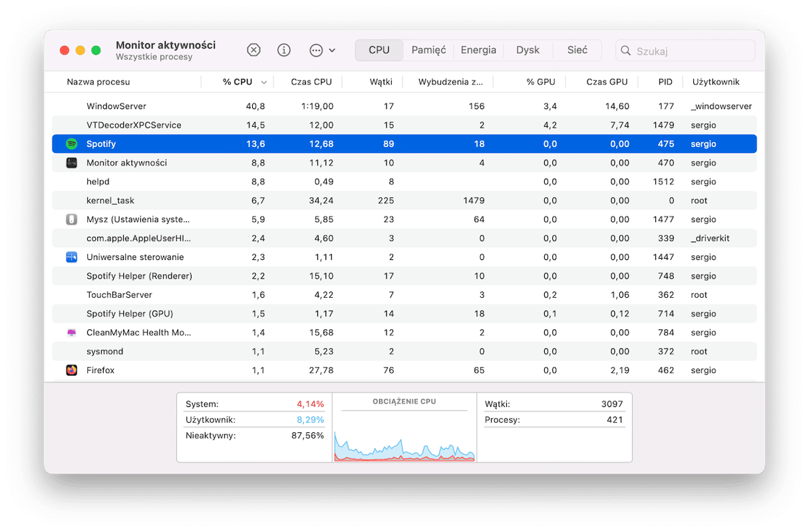The image size is (809, 532).
Task: Click the Użytkownik 8,29% value
Action: 310,420
